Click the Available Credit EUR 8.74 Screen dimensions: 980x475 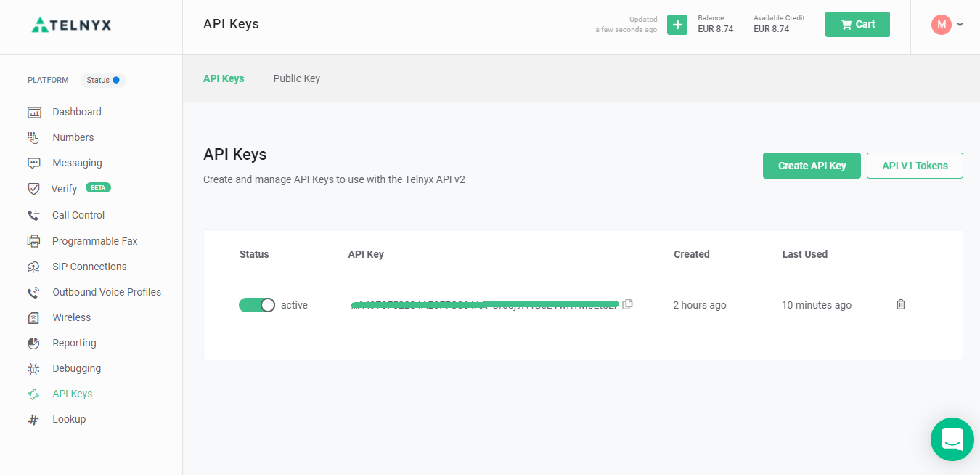click(x=772, y=29)
